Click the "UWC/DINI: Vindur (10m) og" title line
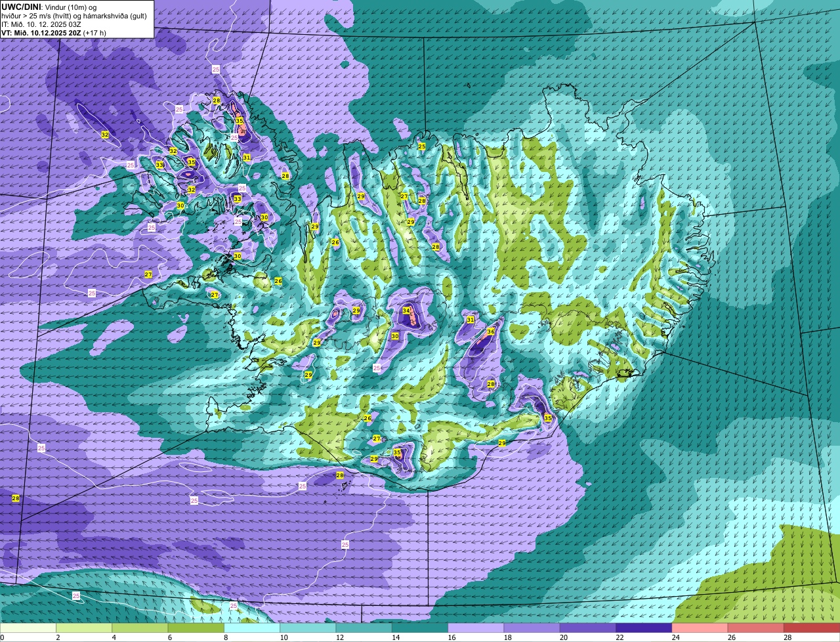The height and width of the screenshot is (642, 840). coord(49,7)
